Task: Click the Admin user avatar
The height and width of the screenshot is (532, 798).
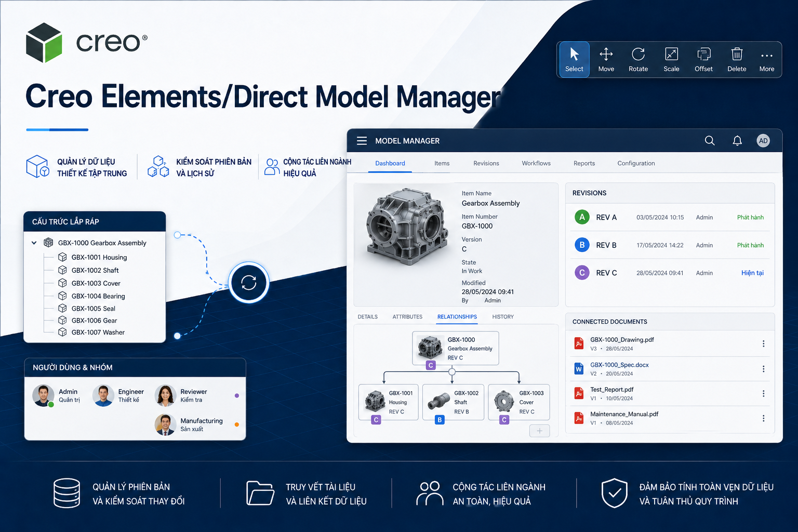Action: point(43,395)
